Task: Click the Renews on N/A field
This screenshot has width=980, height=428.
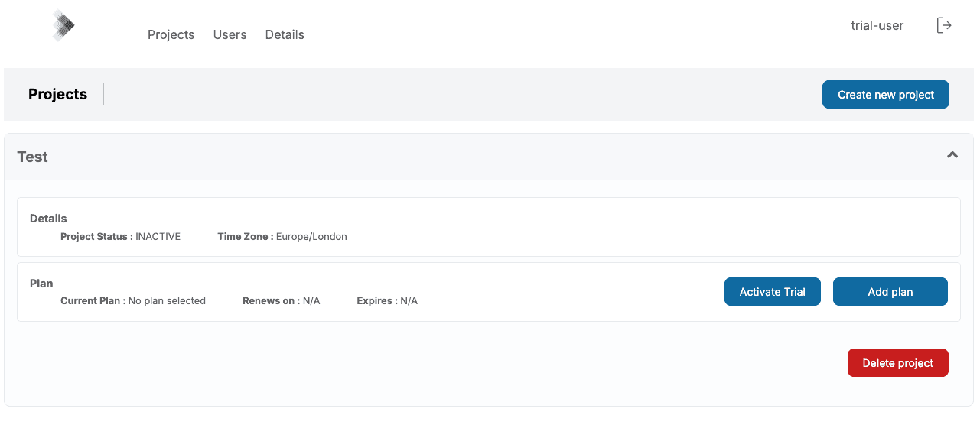Action: (311, 301)
